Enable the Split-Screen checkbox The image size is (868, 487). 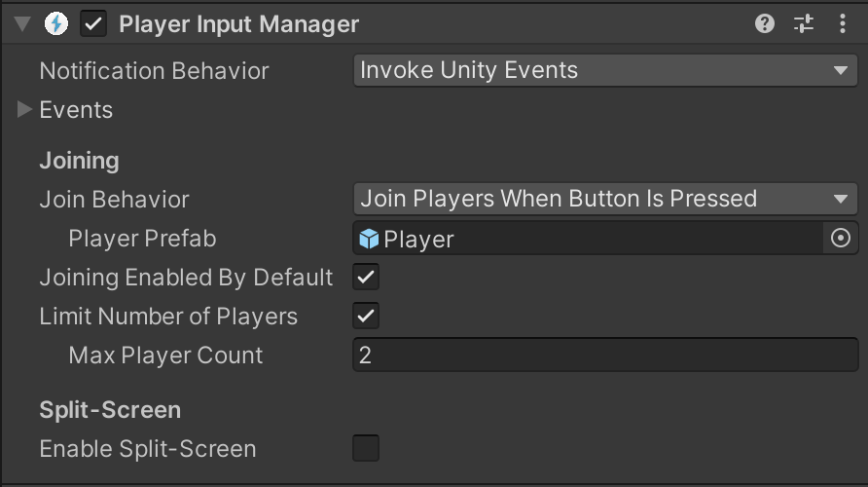click(x=366, y=448)
